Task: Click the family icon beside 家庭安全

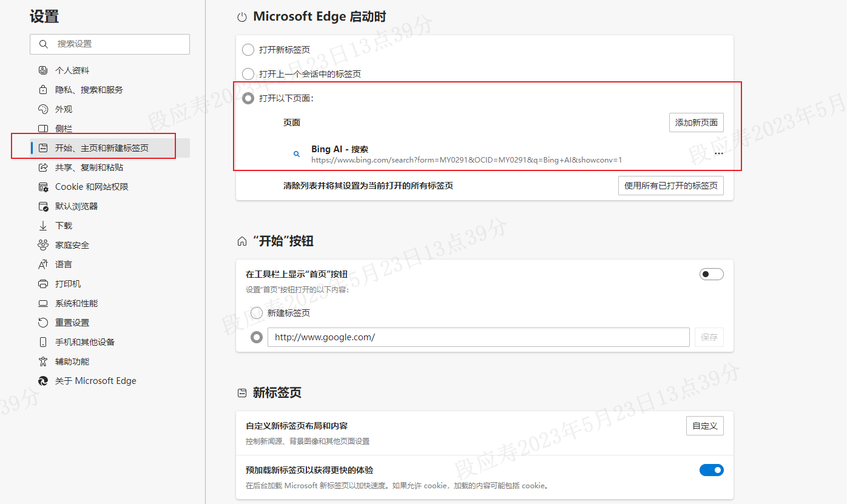Action: coord(43,245)
